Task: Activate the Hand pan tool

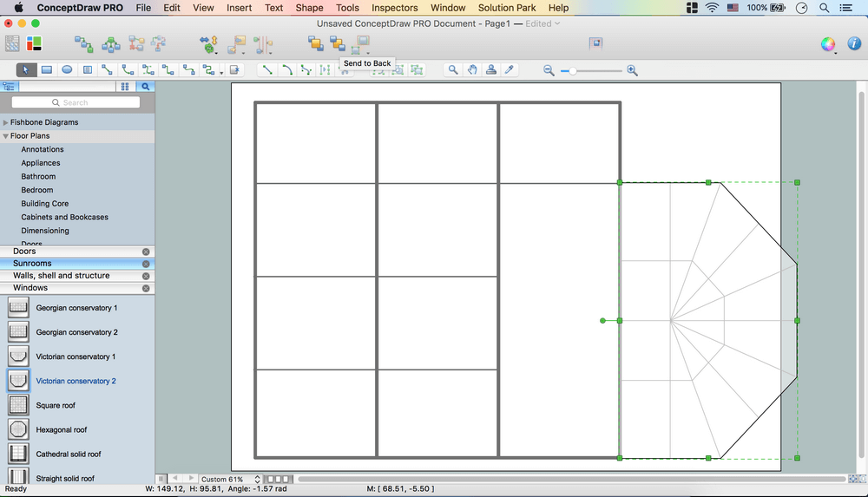Action: pos(472,70)
